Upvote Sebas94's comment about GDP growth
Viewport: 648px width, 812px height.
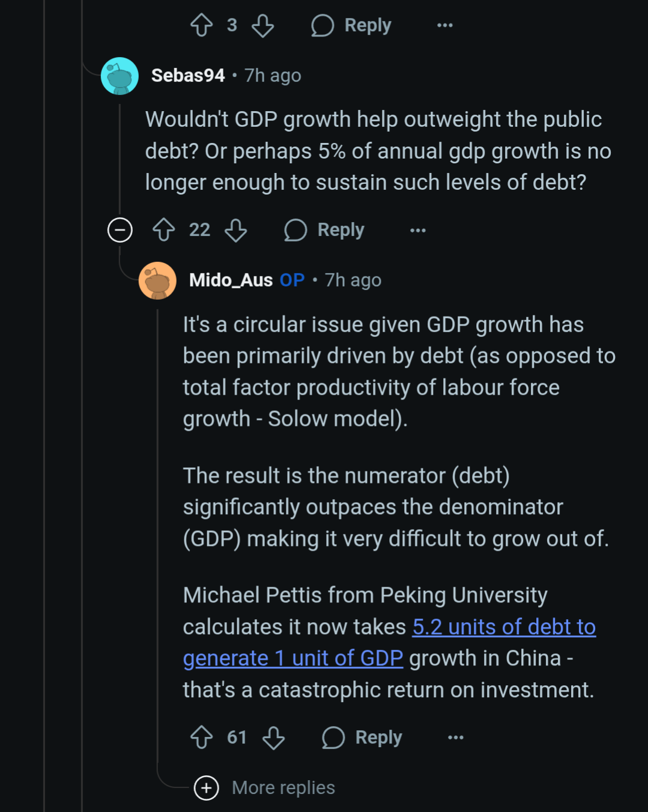163,230
